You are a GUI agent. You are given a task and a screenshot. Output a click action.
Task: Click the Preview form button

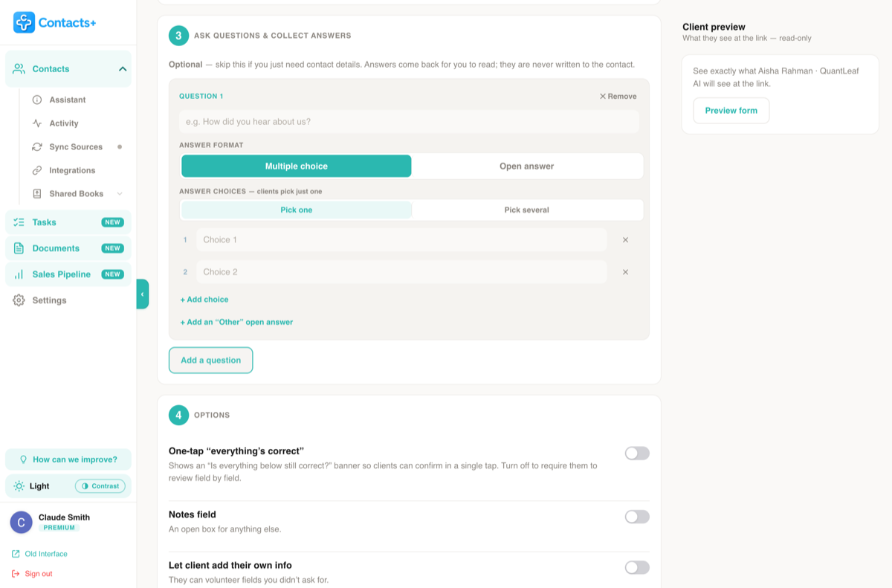(x=731, y=111)
